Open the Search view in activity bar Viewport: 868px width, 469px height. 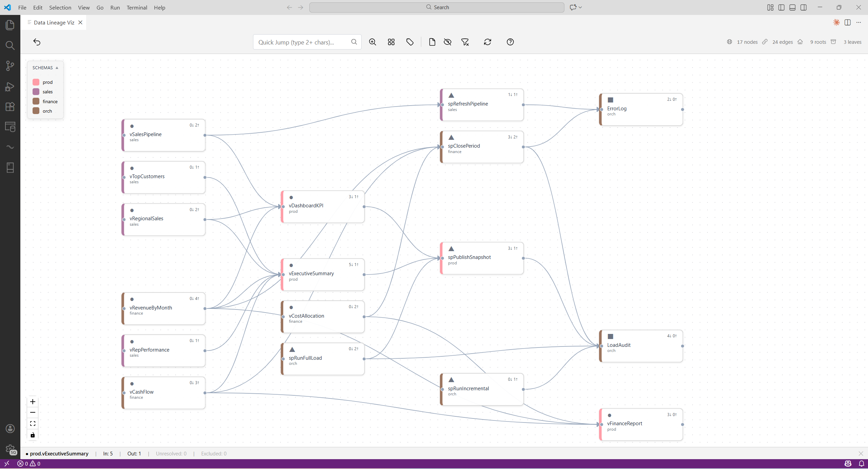10,45
